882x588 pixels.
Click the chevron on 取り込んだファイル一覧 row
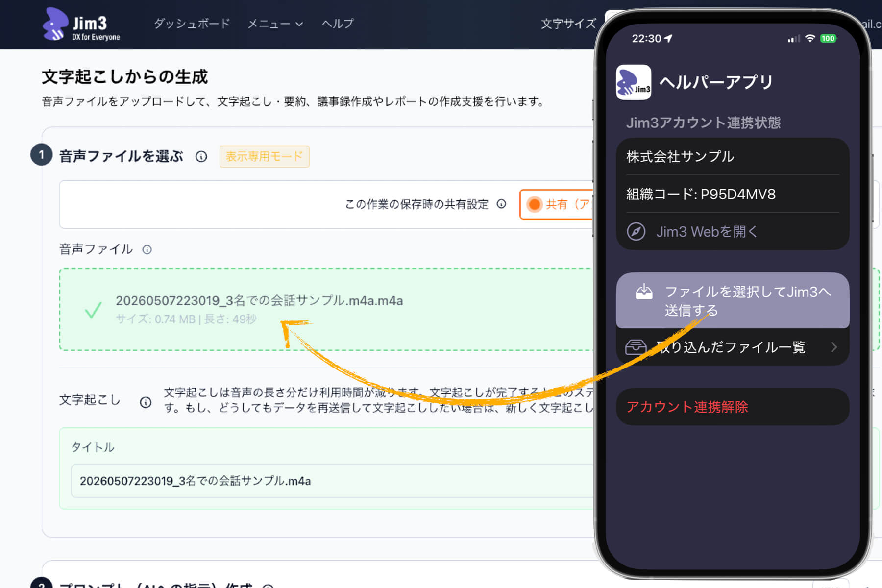pos(834,347)
